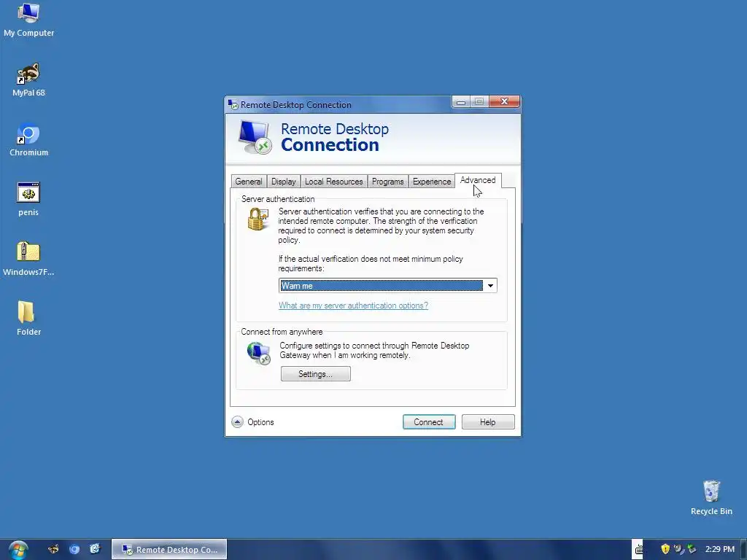Switch to the Local Resources tab
747x560 pixels.
[334, 182]
